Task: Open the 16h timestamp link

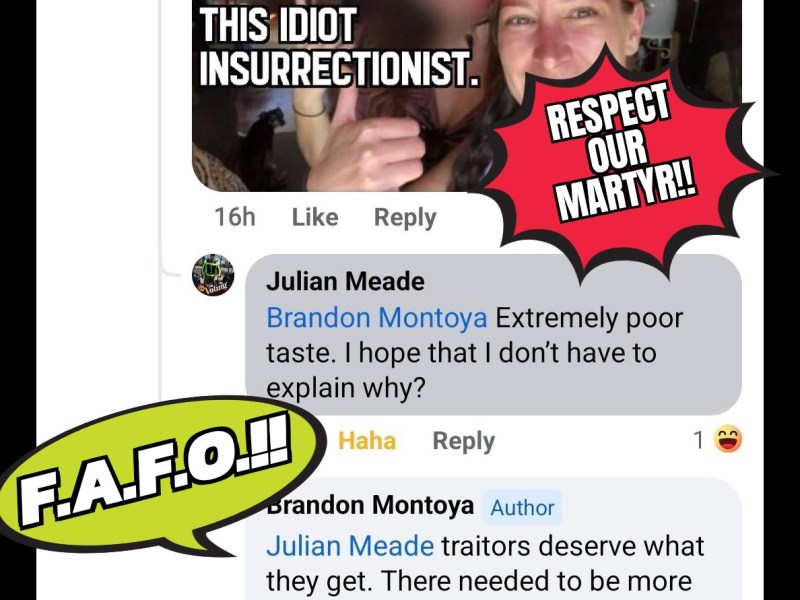Action: tap(235, 217)
